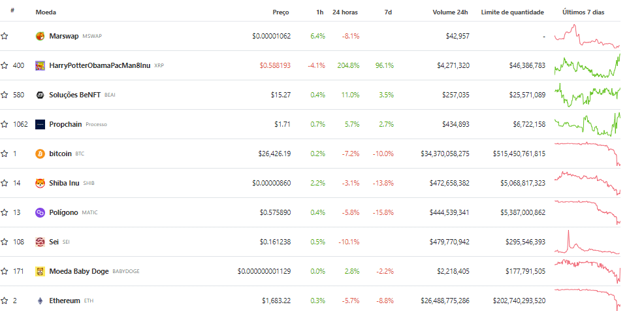Click the HarryPotterObamaPacMan8Inu coin logo
Screen dimensions: 644x311
40,65
